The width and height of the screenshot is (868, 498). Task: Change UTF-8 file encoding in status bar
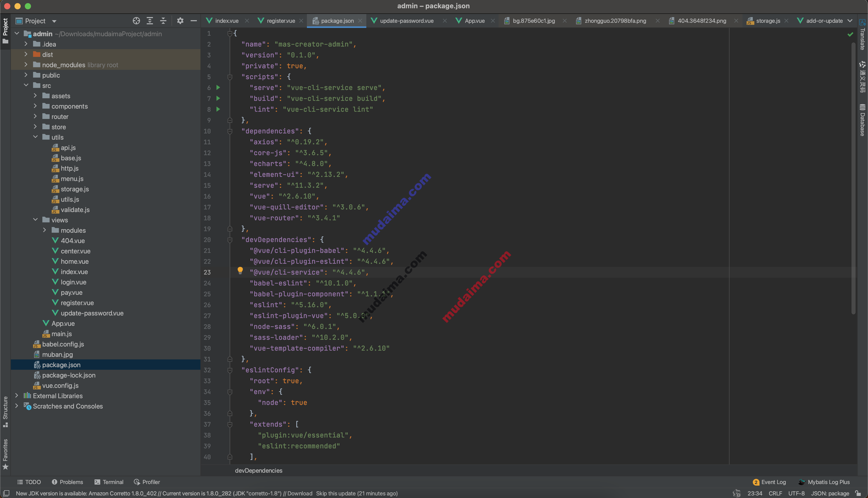796,493
